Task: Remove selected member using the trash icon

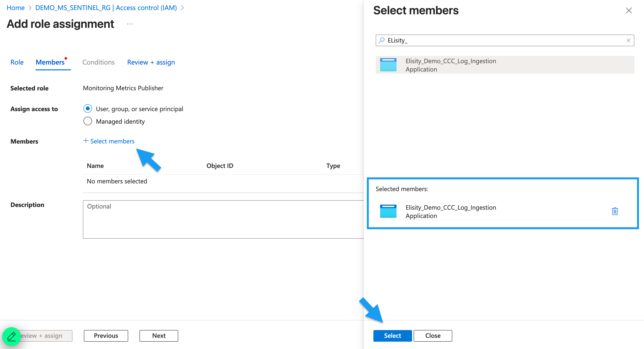Action: [615, 211]
